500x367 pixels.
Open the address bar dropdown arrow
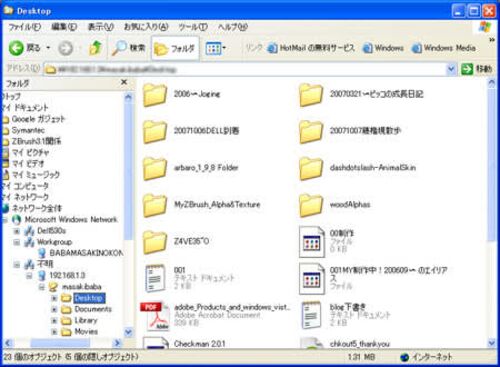[451, 69]
